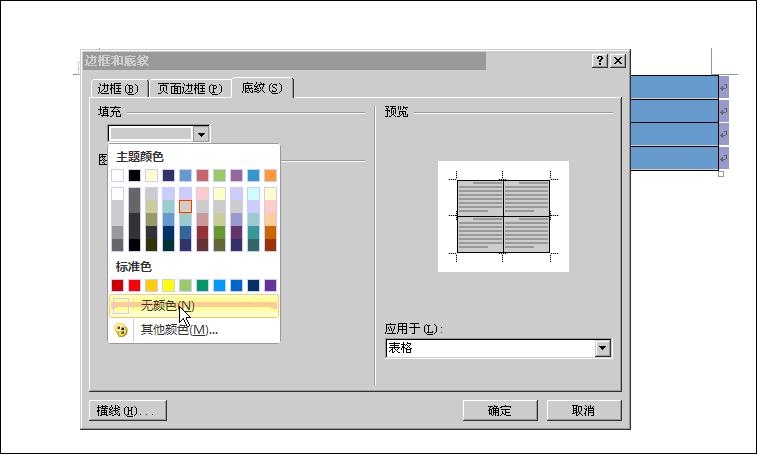Viewport: 757px width, 454px height.
Task: Pick the dark navy theme color swatch
Action: pyautogui.click(x=168, y=175)
